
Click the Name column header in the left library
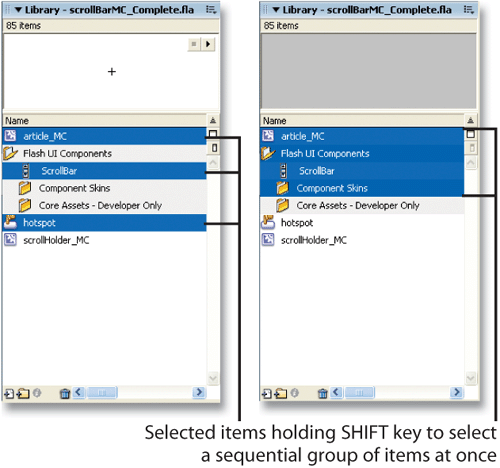coord(105,121)
